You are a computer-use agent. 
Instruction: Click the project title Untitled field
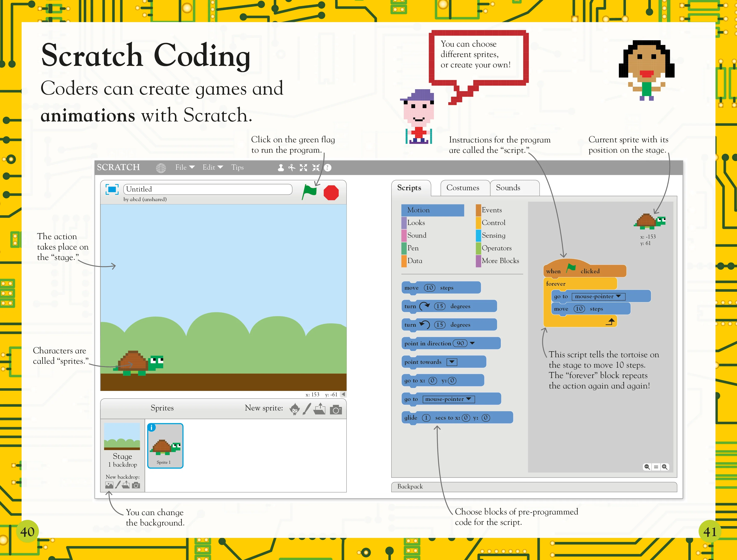click(x=208, y=189)
